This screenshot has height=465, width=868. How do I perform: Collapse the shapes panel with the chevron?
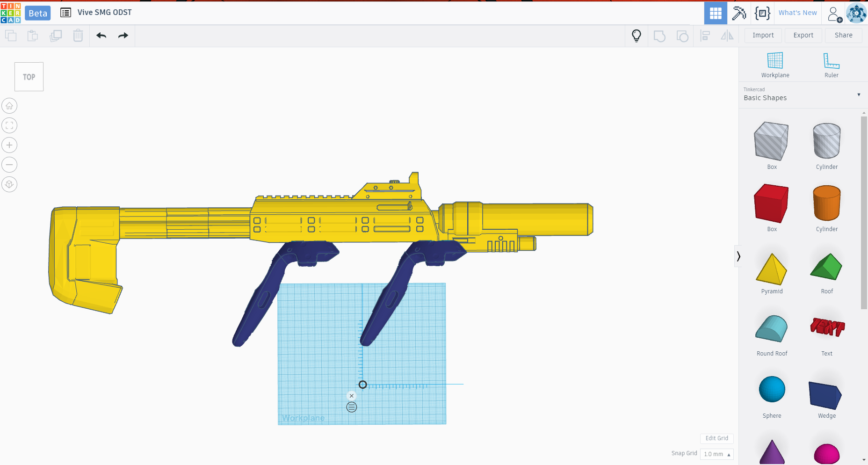click(738, 256)
